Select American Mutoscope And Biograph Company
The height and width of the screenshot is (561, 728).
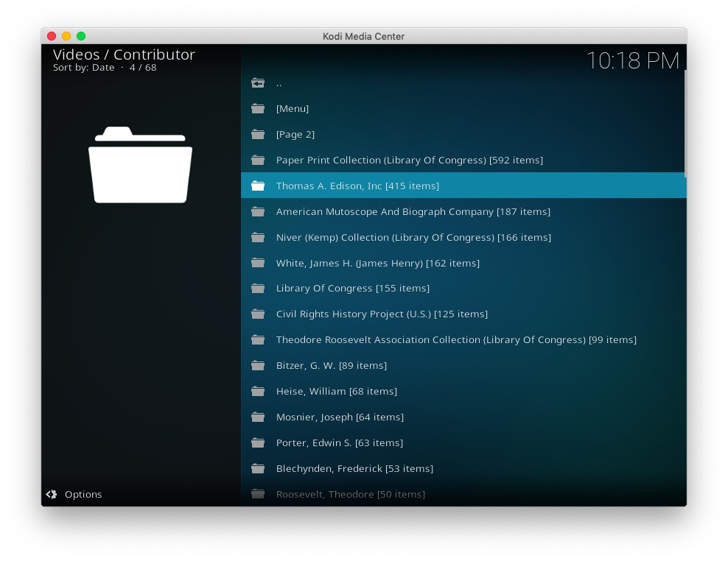[413, 212]
